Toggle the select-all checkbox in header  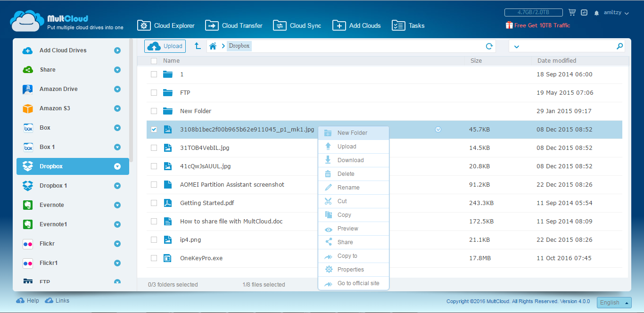click(154, 61)
